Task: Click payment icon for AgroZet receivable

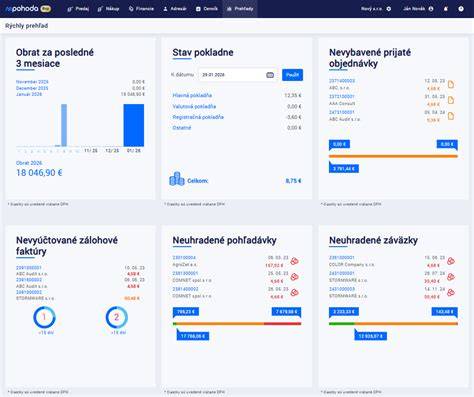Action: [294, 261]
